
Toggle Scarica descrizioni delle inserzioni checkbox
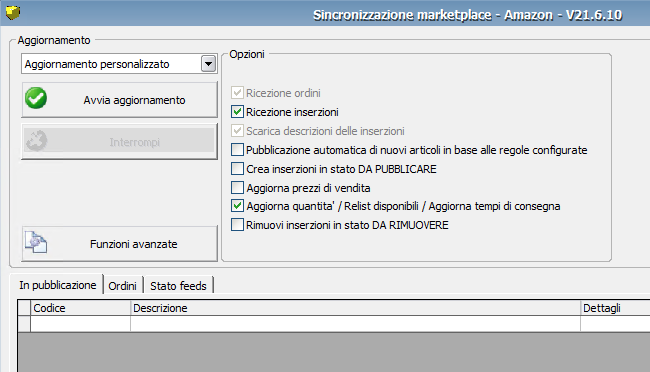[237, 131]
